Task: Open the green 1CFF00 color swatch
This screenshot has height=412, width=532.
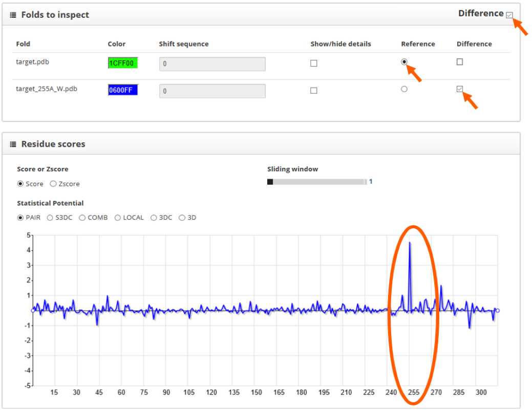Action: tap(123, 63)
